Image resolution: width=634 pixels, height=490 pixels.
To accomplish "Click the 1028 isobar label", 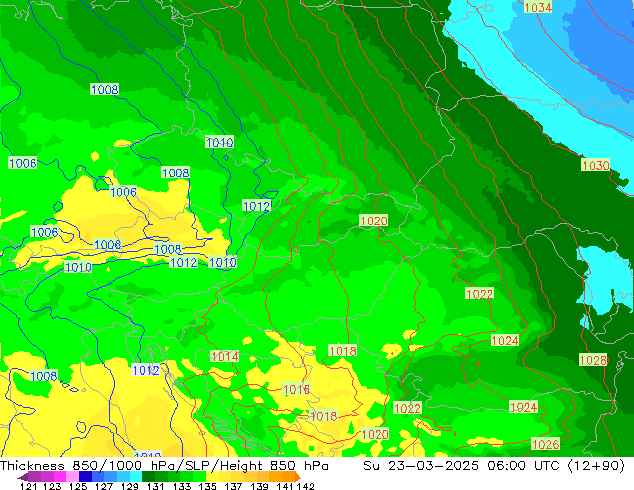I will [x=593, y=360].
